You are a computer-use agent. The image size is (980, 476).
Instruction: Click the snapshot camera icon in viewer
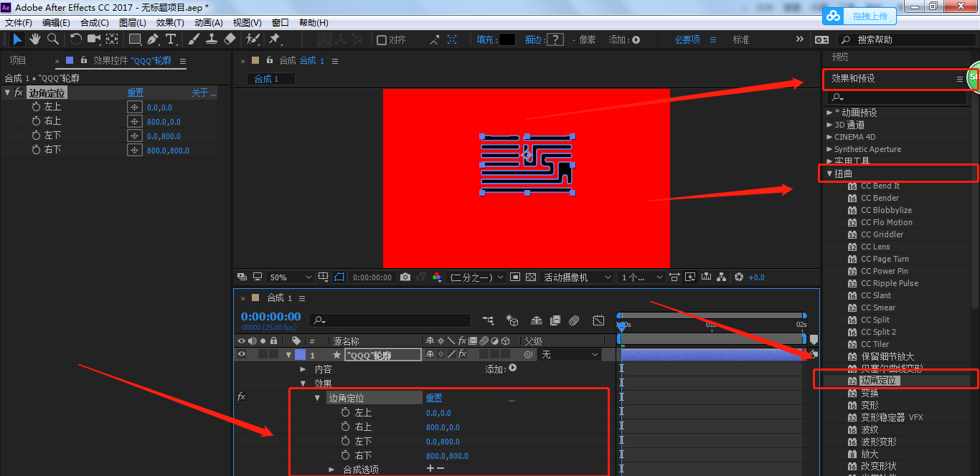(405, 277)
